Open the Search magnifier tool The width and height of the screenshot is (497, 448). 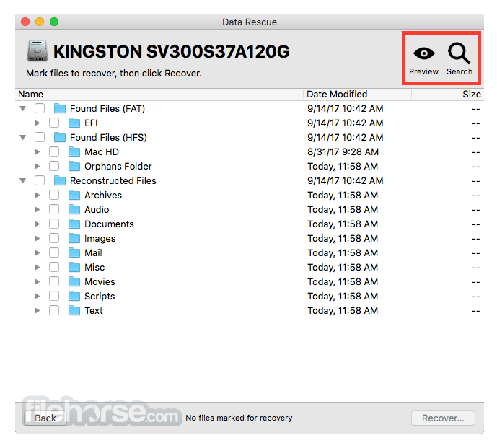(459, 53)
